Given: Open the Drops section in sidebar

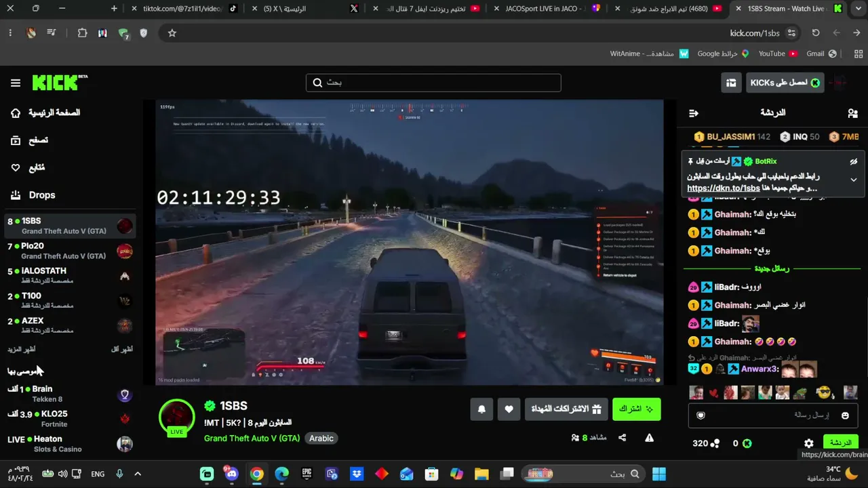Looking at the screenshot, I should [x=42, y=195].
